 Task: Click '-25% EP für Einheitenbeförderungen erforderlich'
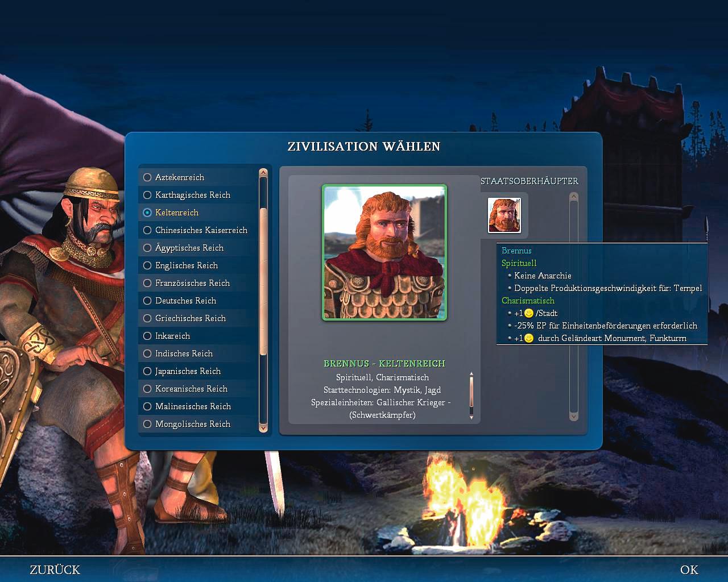point(606,326)
